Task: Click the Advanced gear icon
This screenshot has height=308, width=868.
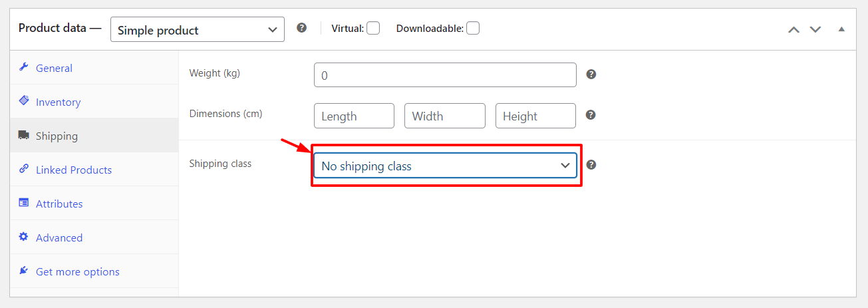Action: pyautogui.click(x=24, y=237)
